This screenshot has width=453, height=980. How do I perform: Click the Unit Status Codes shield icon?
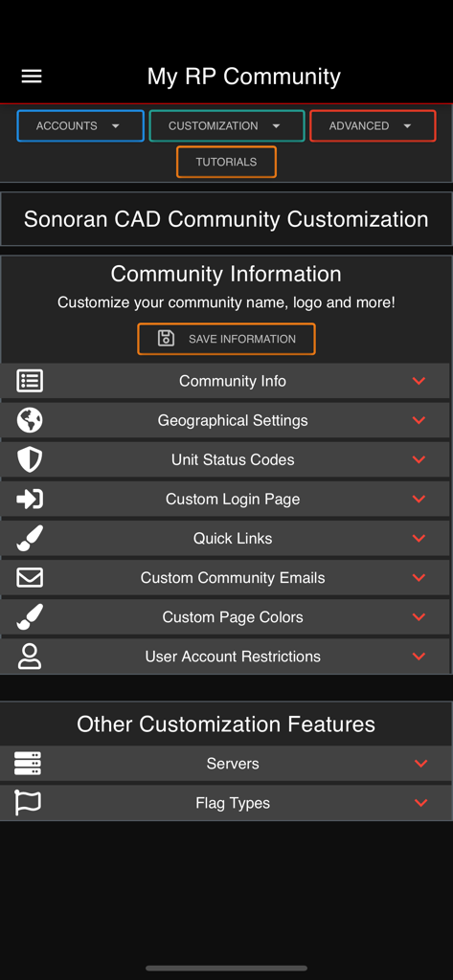pos(30,459)
